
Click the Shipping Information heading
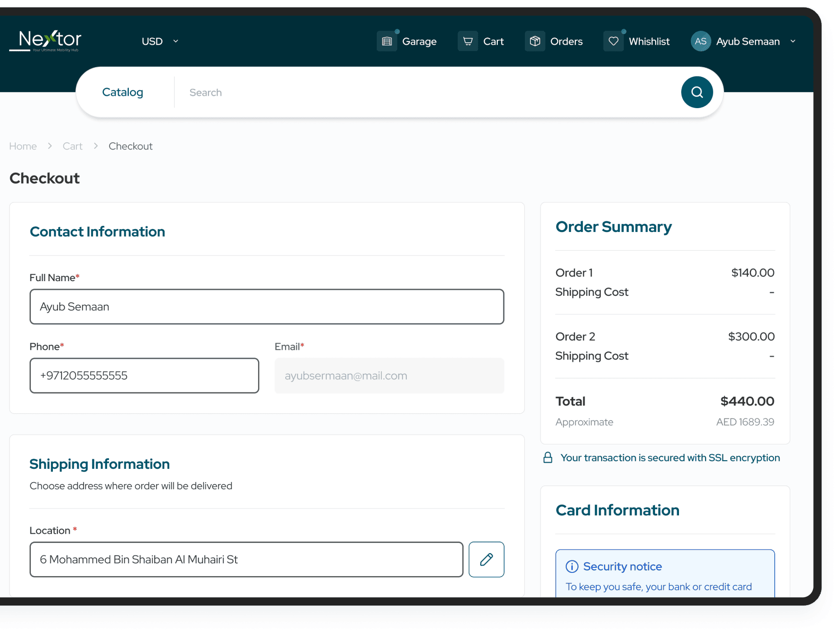[x=99, y=464]
